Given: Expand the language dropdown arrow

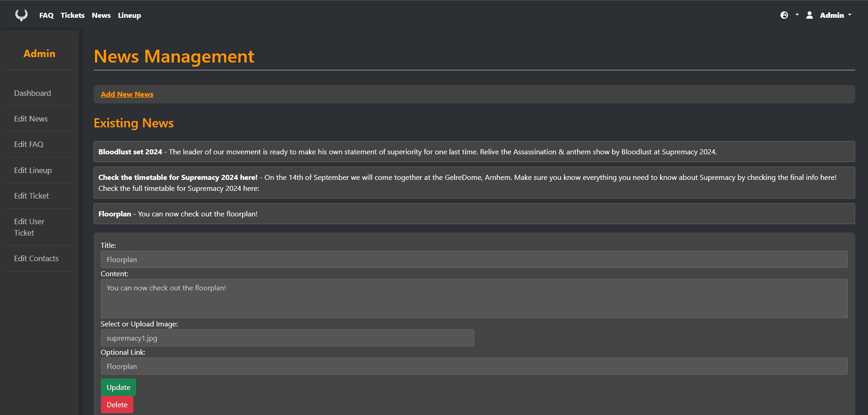Looking at the screenshot, I should pyautogui.click(x=797, y=15).
